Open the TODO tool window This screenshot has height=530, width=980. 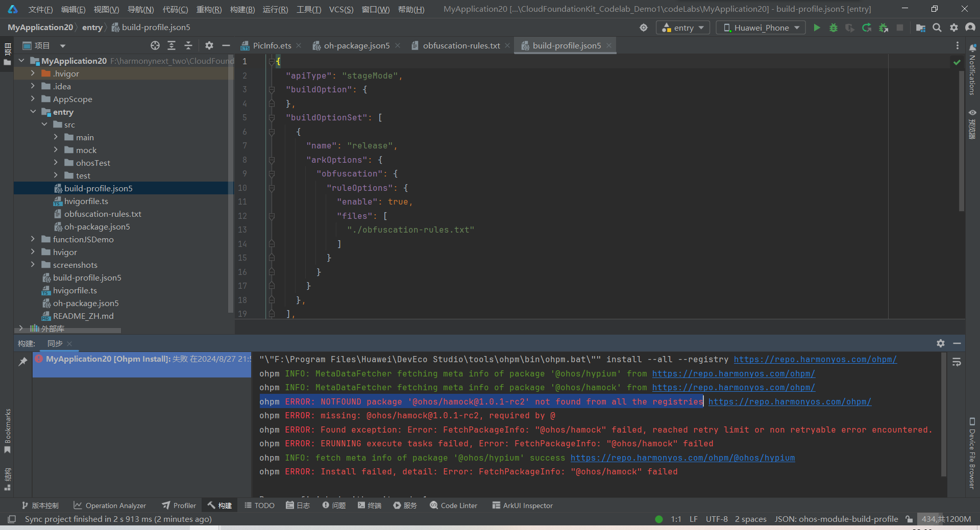point(259,506)
